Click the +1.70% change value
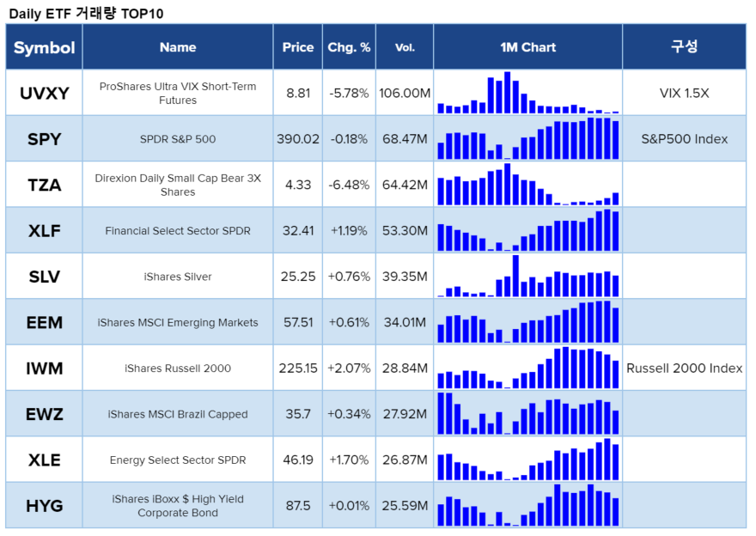The image size is (756, 536). (x=349, y=460)
